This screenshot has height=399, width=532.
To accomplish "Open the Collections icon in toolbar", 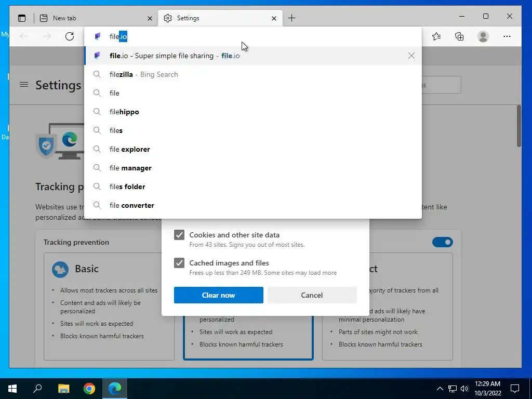I will tap(459, 36).
